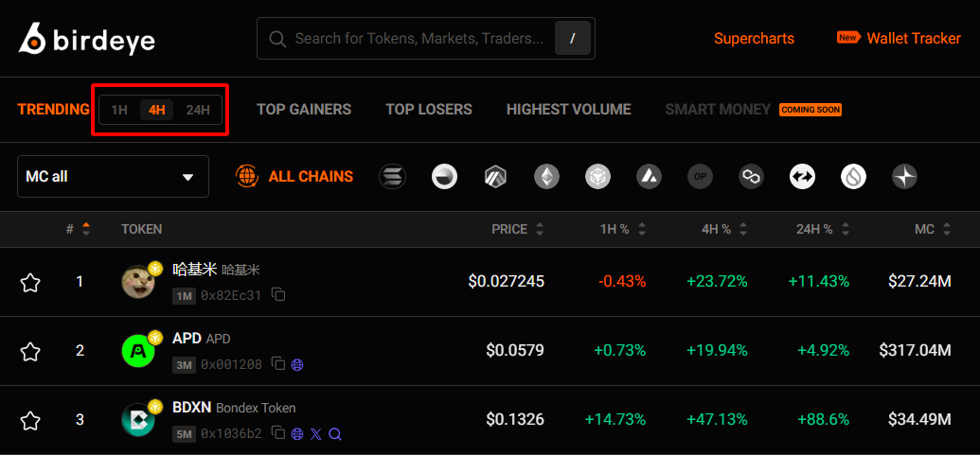Click the $317.04M market cap

point(915,350)
